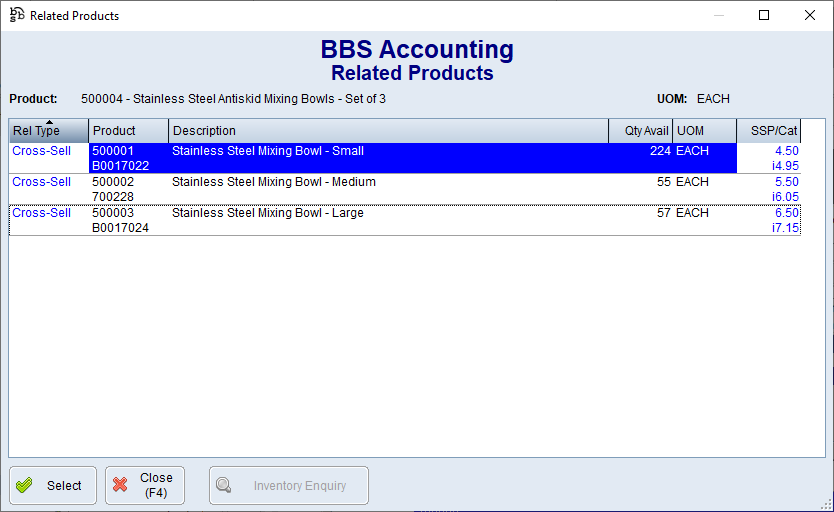Click the Qty Avail column header
The width and height of the screenshot is (834, 512).
coord(640,131)
